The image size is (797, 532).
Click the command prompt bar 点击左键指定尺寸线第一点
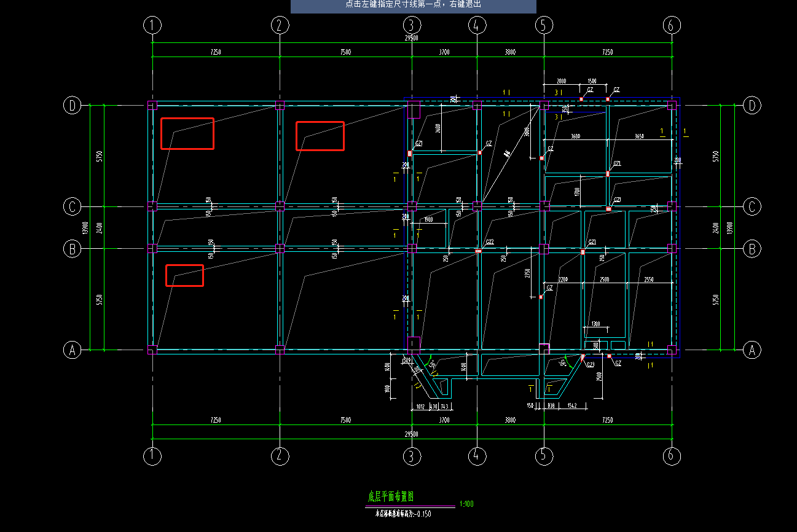[x=414, y=5]
